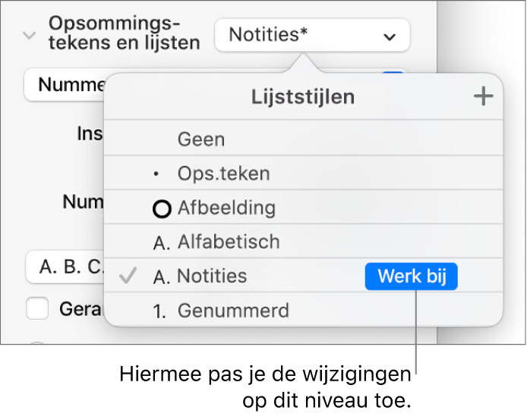Collapse the Opsommingstekens en lijsten section
Screen dimensions: 527x420
click(x=30, y=35)
